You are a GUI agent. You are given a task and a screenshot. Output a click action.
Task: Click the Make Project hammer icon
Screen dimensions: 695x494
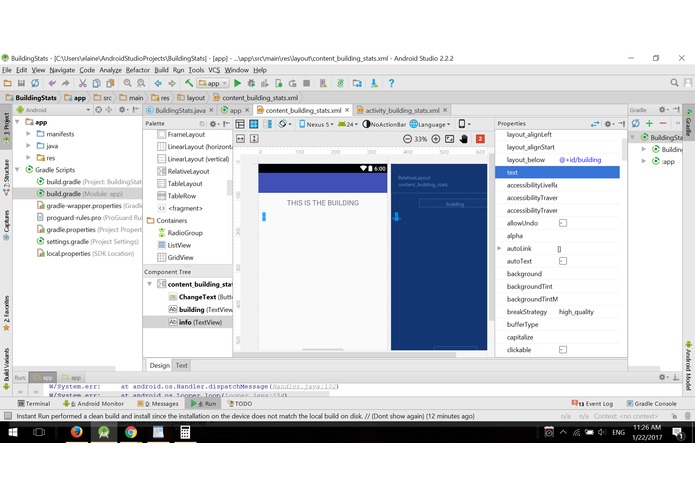point(189,83)
